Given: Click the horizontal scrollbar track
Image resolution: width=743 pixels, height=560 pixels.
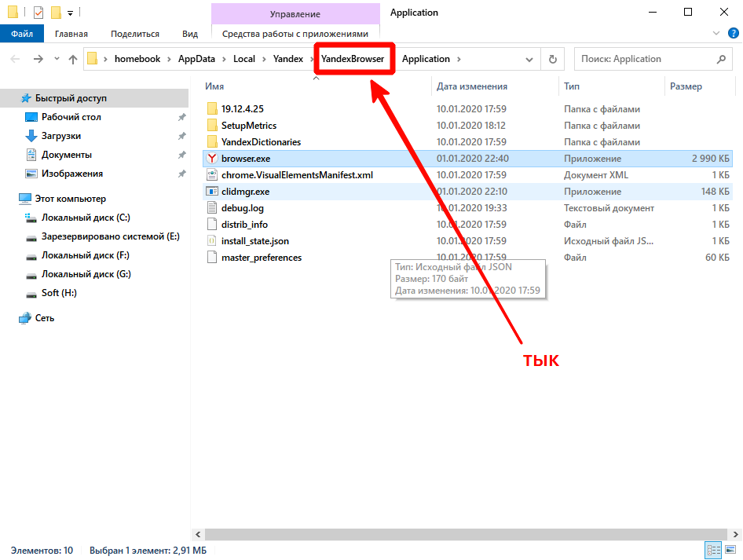Looking at the screenshot, I should 466,534.
